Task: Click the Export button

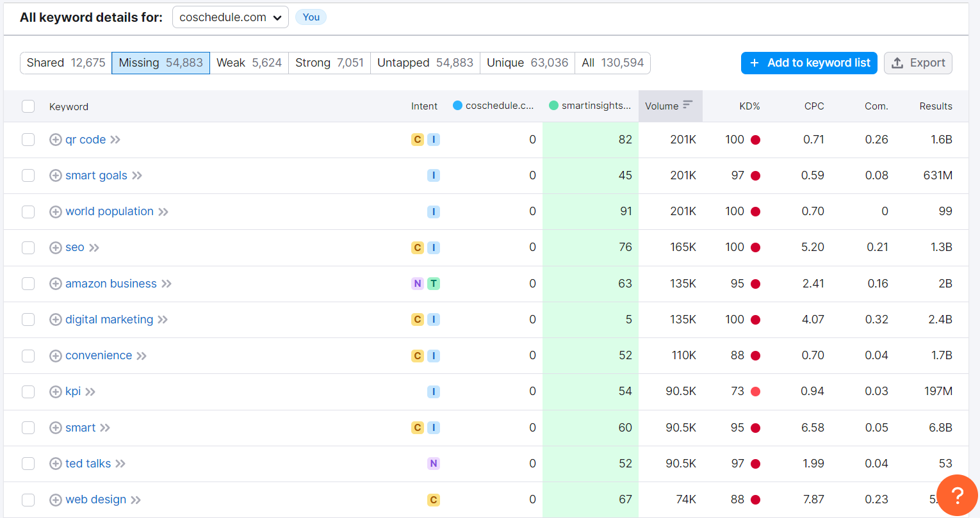Action: coord(918,63)
